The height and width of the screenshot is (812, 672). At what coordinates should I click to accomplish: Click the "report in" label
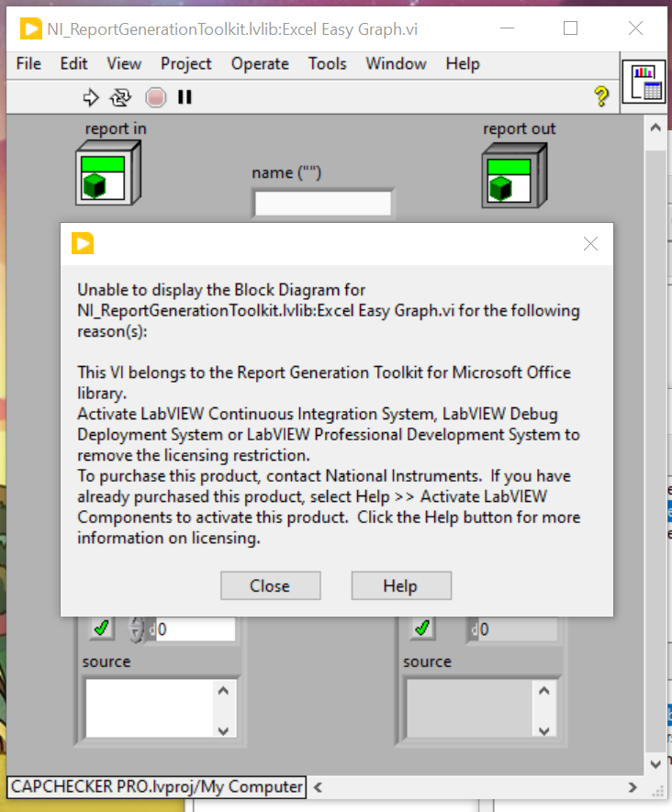116,128
